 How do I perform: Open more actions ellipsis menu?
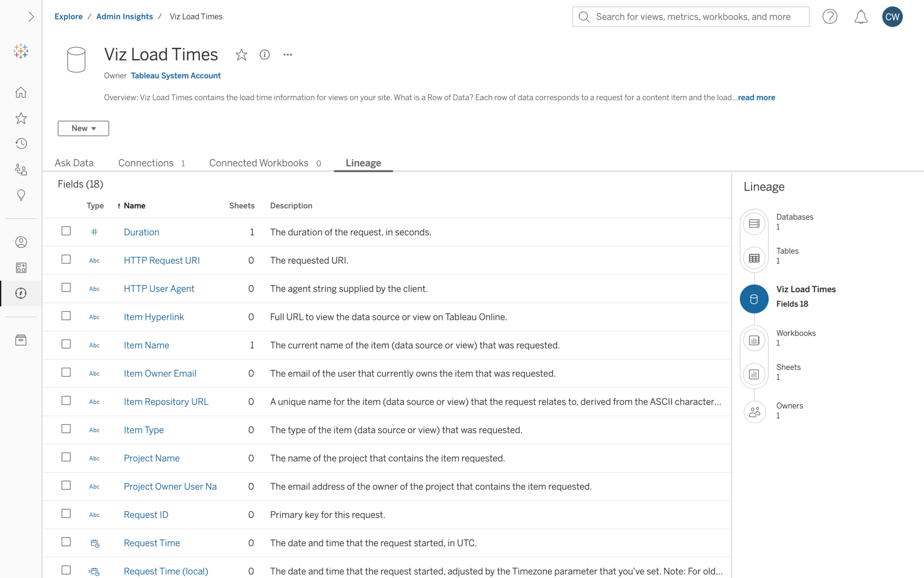[x=288, y=55]
